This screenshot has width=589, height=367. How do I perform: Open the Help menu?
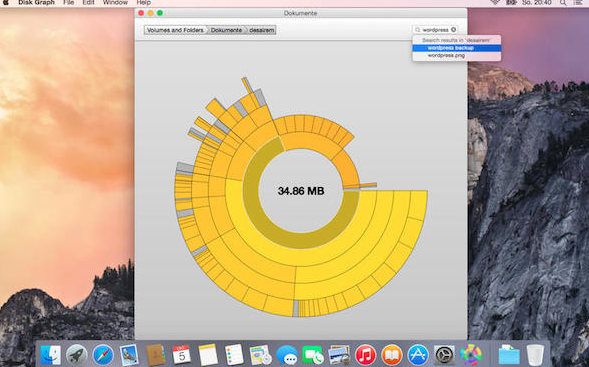coord(143,2)
